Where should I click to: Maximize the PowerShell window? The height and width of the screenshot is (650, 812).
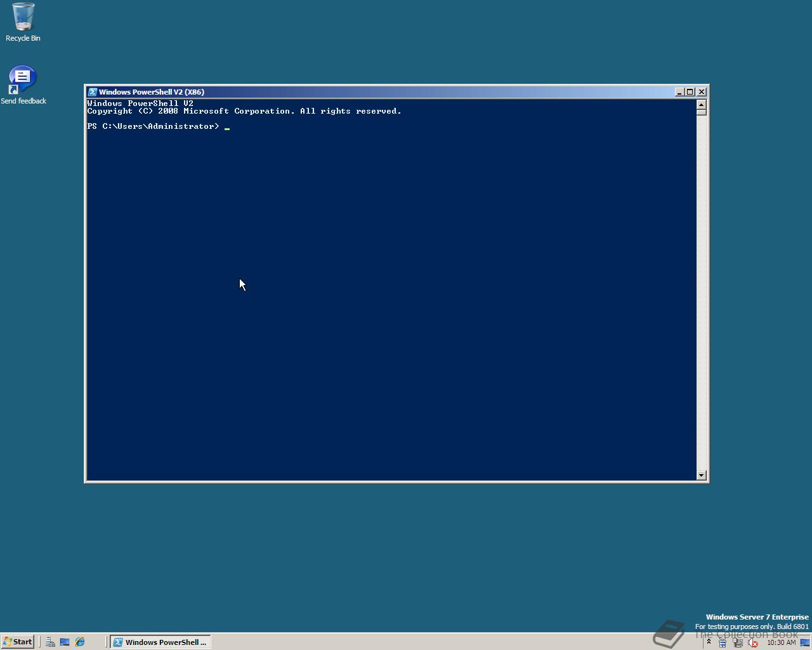click(x=690, y=92)
